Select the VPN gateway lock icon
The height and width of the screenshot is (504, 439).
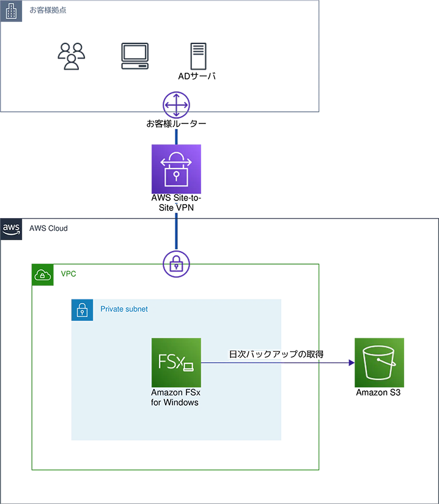pyautogui.click(x=176, y=264)
